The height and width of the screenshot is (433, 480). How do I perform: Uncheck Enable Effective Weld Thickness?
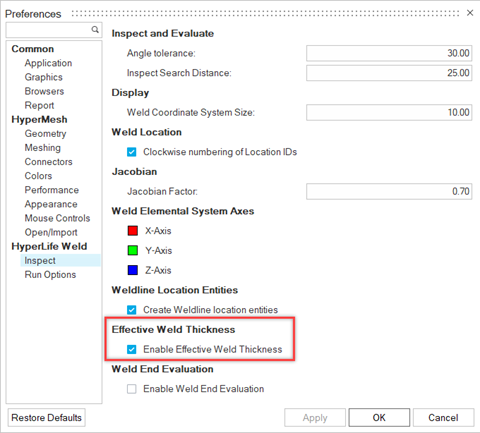point(132,349)
